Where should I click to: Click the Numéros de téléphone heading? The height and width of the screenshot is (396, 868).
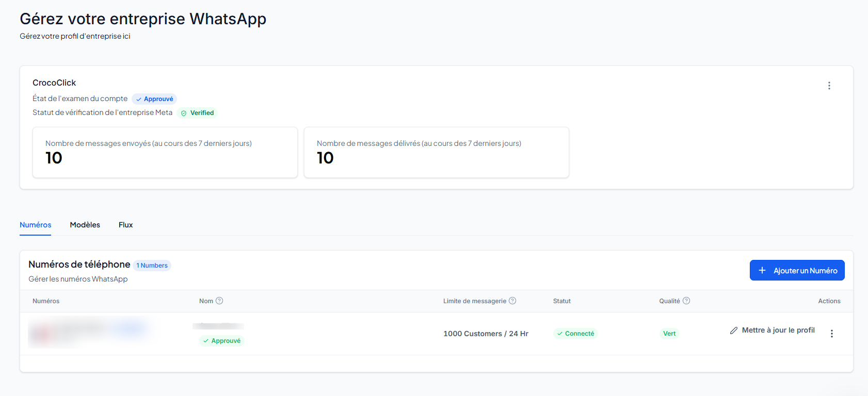pos(79,265)
